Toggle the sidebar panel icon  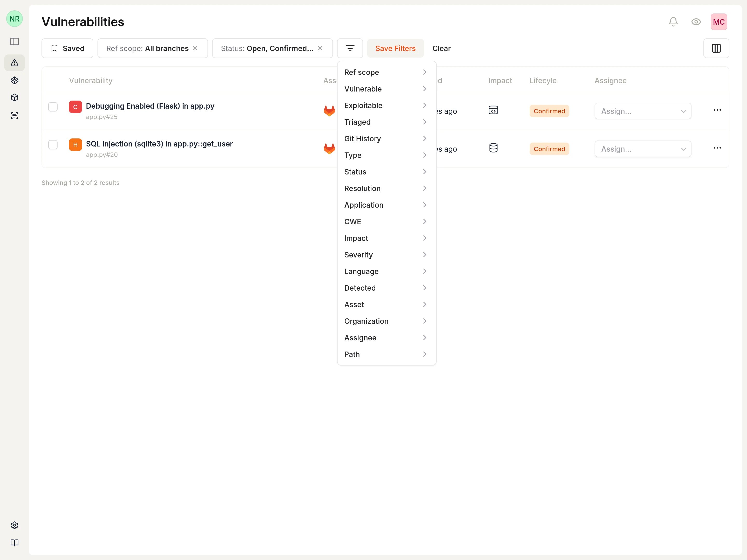point(15,41)
